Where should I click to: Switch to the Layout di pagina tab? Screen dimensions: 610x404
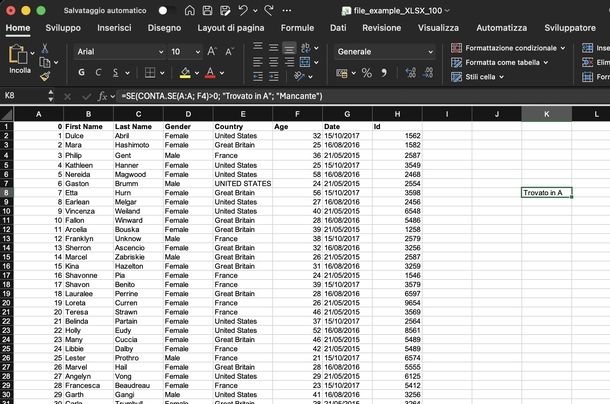pos(231,28)
